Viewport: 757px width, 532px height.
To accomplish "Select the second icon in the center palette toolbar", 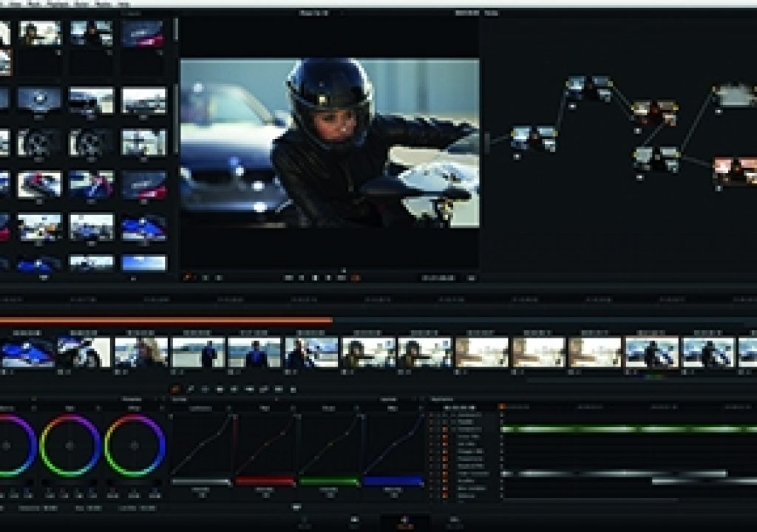I will point(190,389).
